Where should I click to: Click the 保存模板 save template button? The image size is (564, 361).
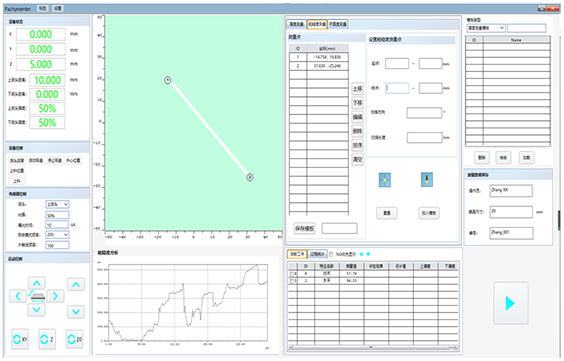point(304,228)
